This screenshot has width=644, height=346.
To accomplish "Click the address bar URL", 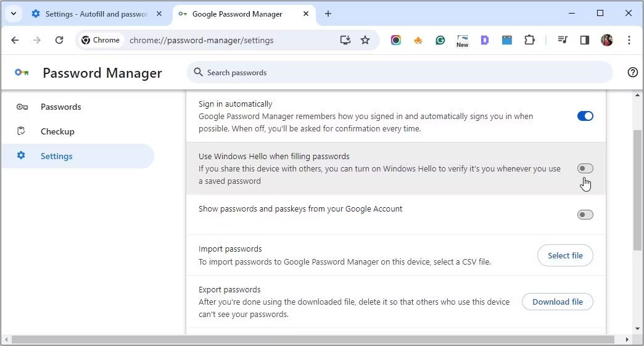I will click(x=201, y=40).
